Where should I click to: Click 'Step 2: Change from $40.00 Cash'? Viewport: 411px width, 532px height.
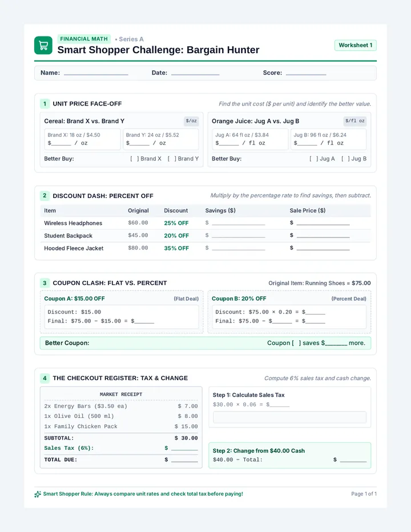click(259, 451)
